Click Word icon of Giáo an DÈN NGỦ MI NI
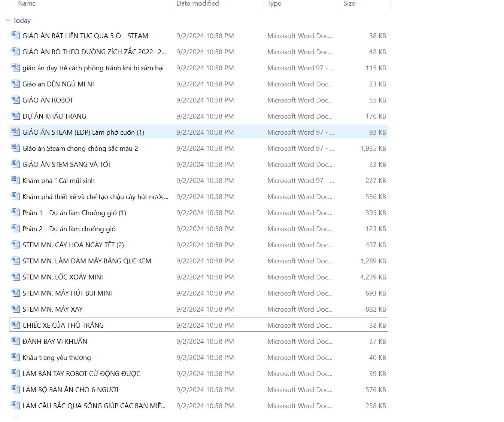This screenshot has height=422, width=504. tap(16, 84)
